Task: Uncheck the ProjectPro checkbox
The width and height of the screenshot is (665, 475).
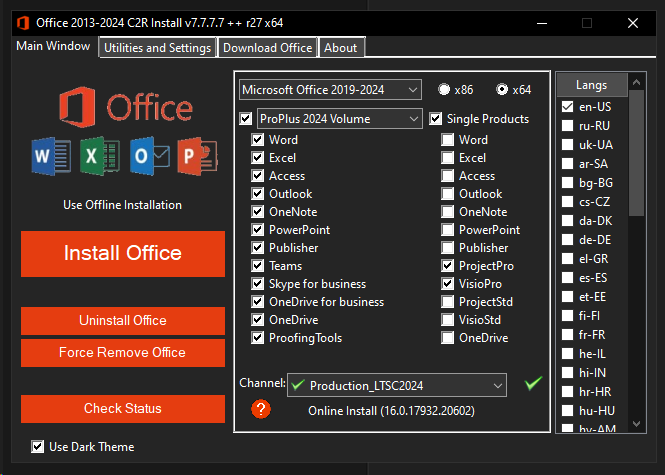Action: click(447, 266)
